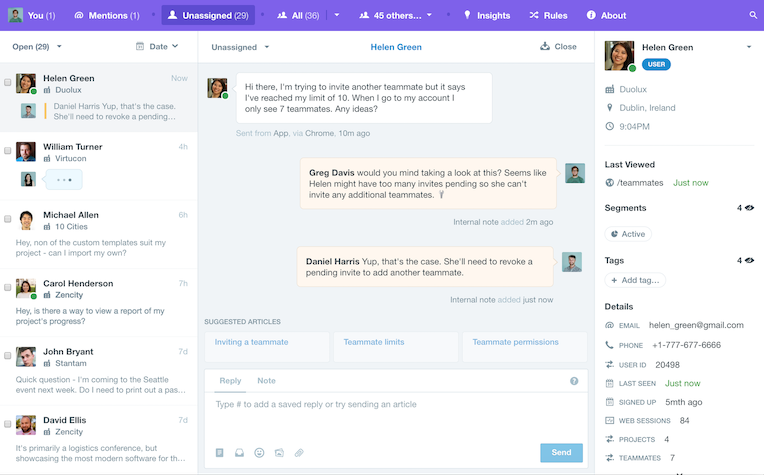The height and width of the screenshot is (475, 764).
Task: Select the Unassigned (29) inbox
Action: tap(208, 15)
